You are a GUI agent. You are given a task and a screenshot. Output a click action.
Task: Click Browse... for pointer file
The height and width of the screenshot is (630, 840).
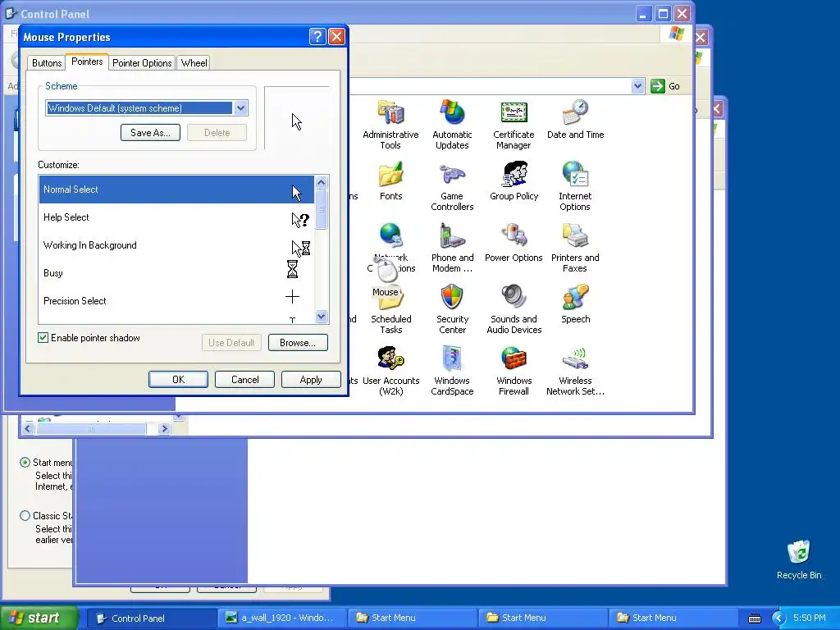[298, 343]
